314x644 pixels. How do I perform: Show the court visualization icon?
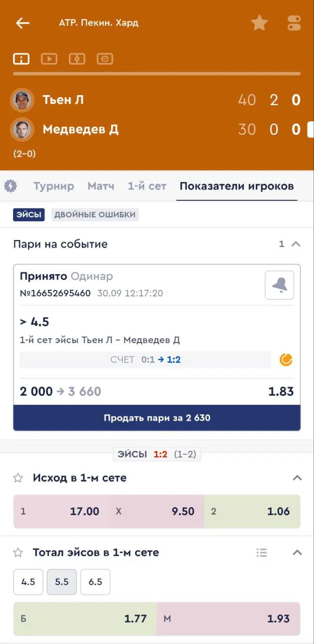[x=77, y=59]
